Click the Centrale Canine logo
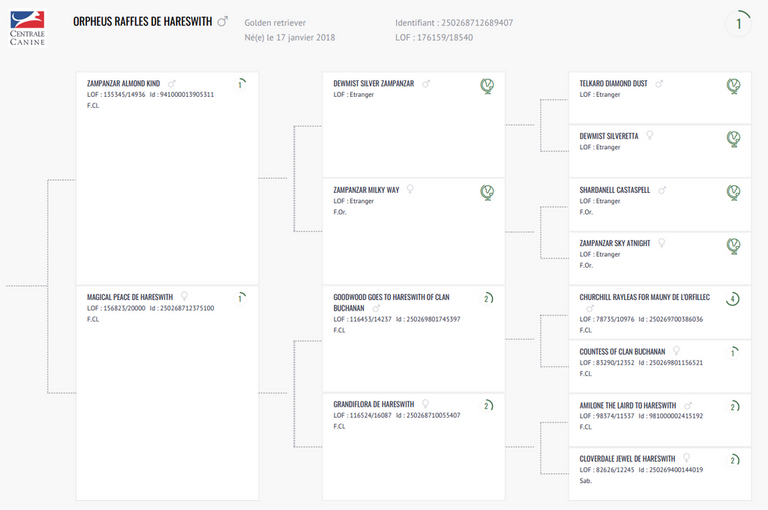This screenshot has width=768, height=510. point(27,27)
